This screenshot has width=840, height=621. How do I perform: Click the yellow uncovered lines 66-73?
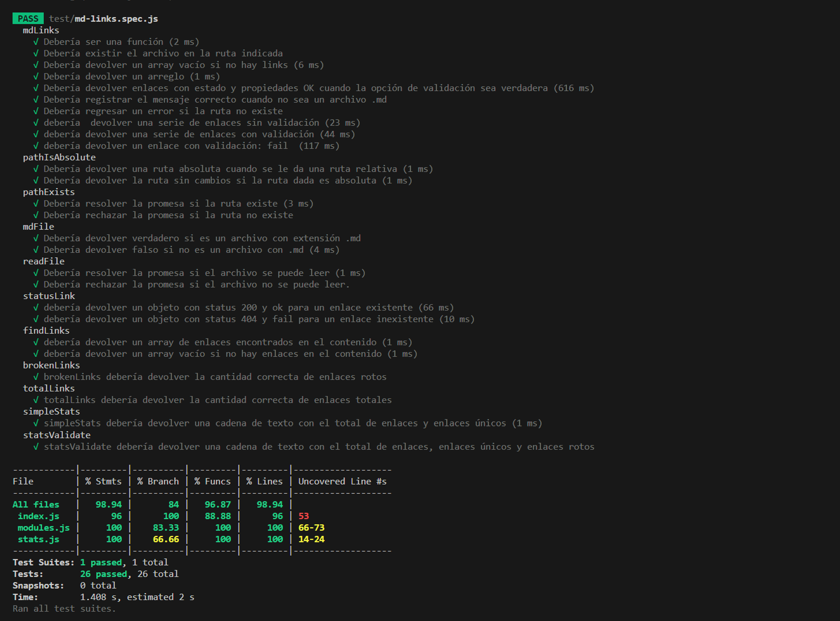(311, 528)
